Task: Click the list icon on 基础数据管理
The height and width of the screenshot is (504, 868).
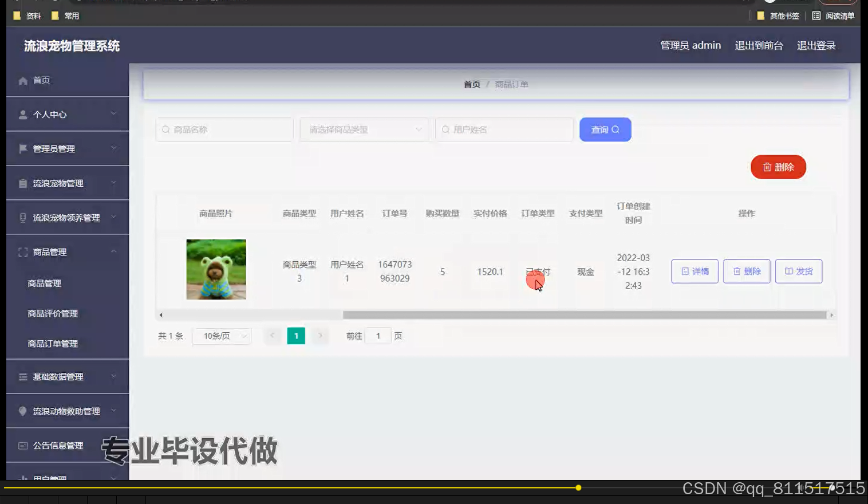Action: pos(21,377)
